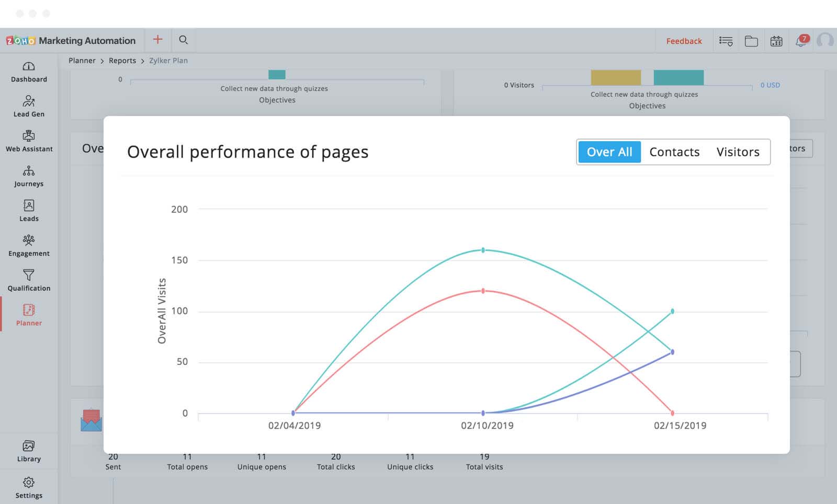Viewport: 837px width, 504px height.
Task: Click the teal line peak at 02/10/2019
Action: 483,250
